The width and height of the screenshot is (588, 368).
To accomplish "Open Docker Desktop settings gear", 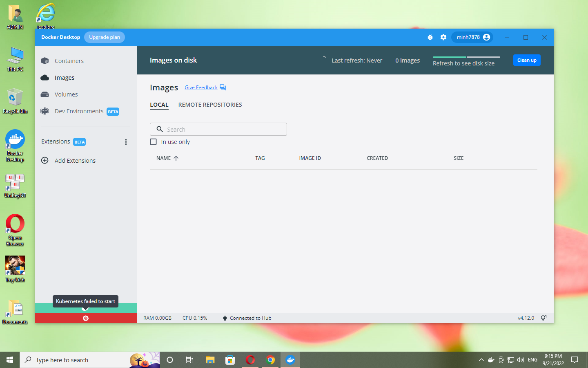I will 443,37.
